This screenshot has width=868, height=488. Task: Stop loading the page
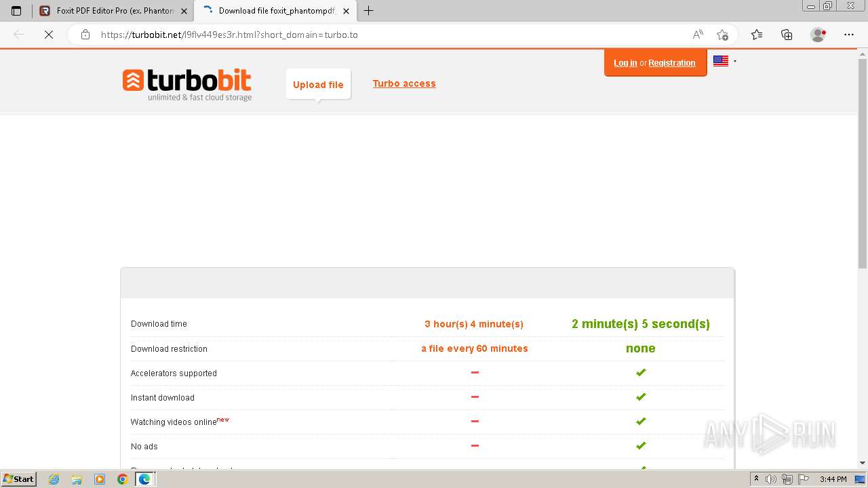click(49, 35)
